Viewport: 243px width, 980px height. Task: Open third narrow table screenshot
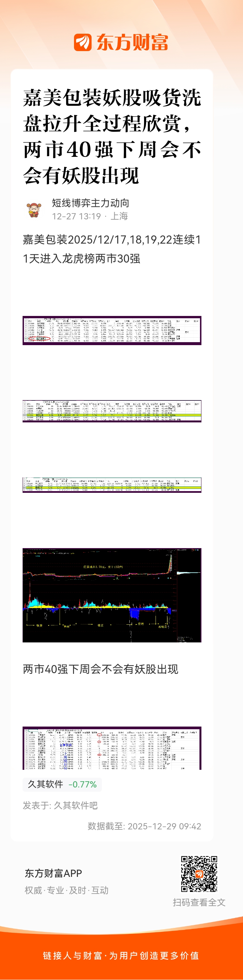click(112, 485)
